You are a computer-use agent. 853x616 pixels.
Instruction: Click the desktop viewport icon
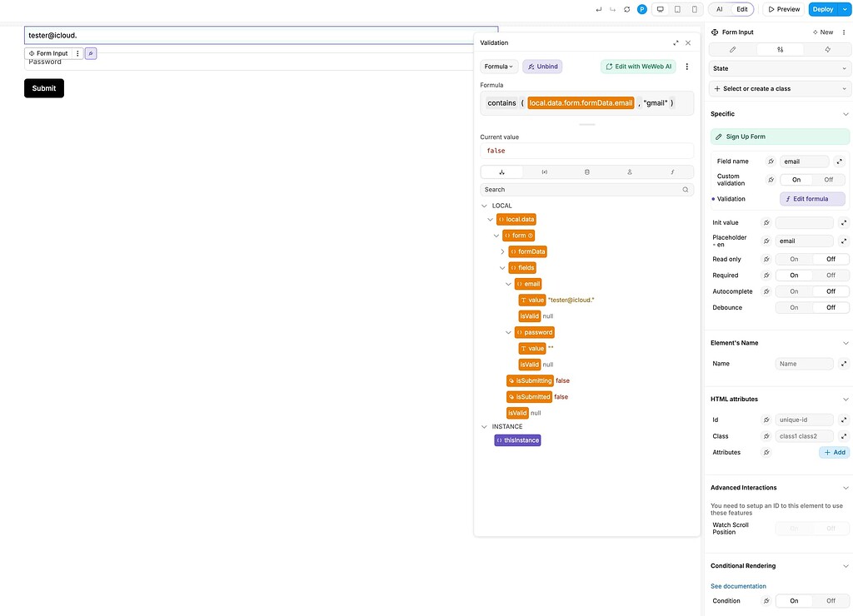pos(660,9)
